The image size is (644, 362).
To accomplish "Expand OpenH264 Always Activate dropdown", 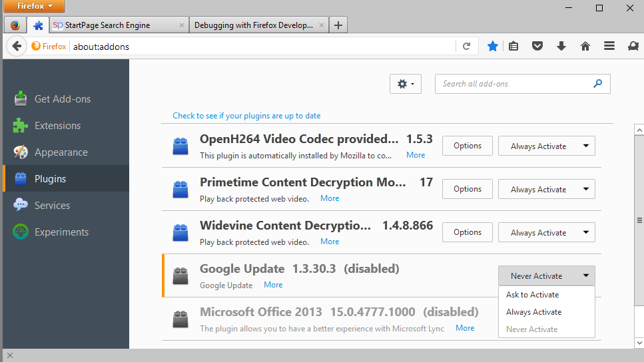I will point(547,146).
